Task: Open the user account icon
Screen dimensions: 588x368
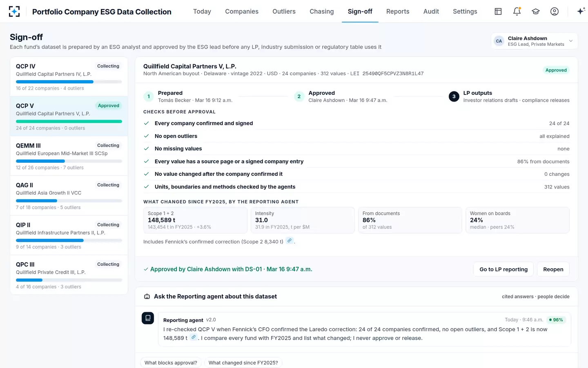Action: click(555, 11)
